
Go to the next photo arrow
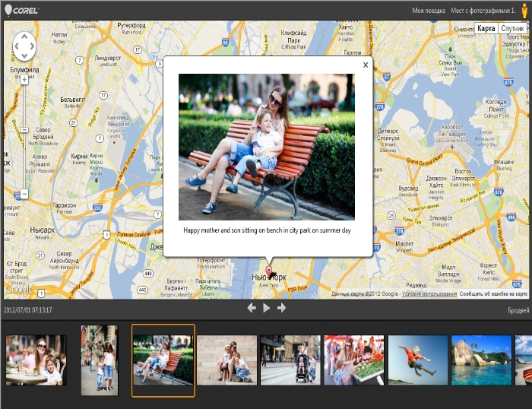click(x=281, y=308)
